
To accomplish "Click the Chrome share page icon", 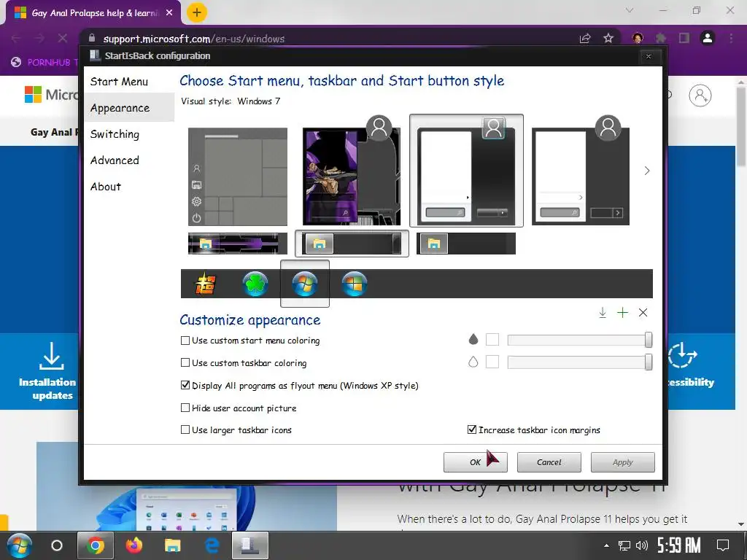I will coord(585,38).
